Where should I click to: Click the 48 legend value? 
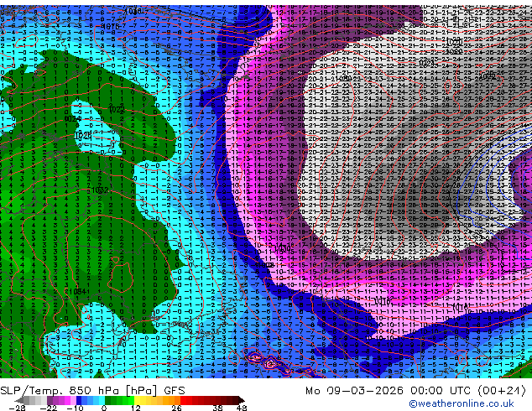pos(242,408)
